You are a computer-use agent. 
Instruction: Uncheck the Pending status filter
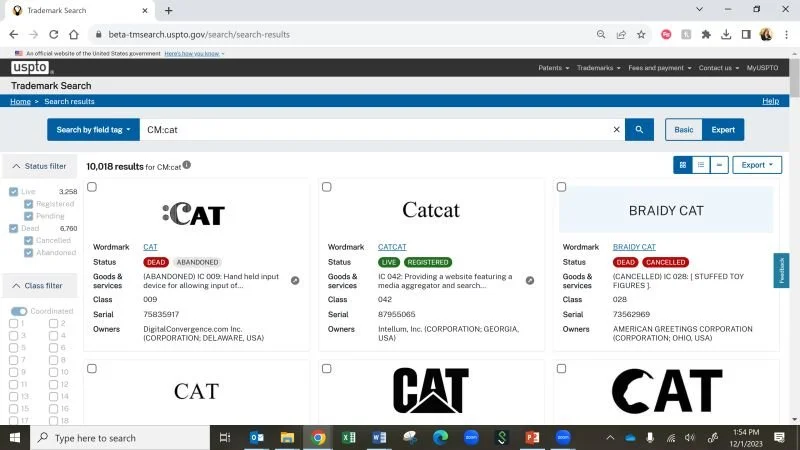29,216
